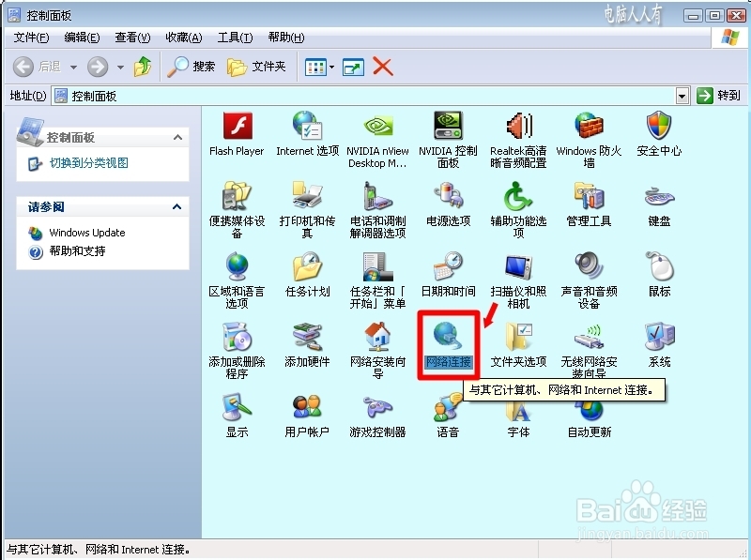Image resolution: width=751 pixels, height=560 pixels.
Task: Click the red X delete toolbar button
Action: [x=383, y=67]
